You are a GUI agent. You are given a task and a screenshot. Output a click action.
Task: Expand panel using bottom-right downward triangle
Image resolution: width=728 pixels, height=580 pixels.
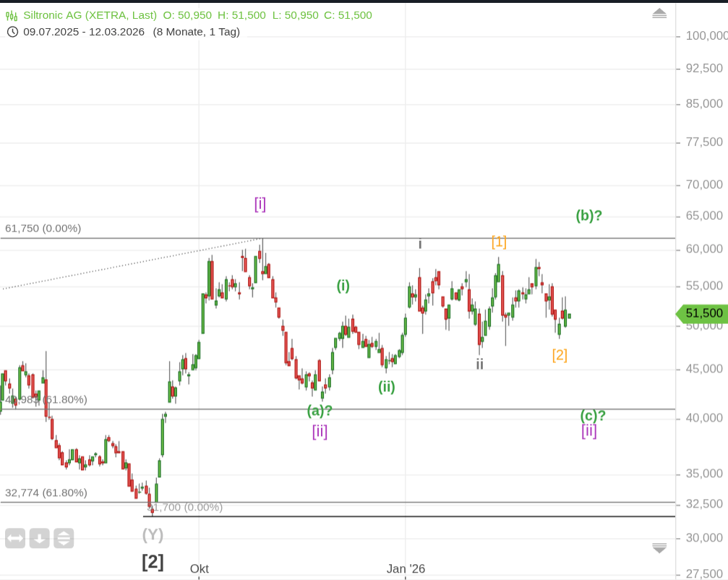[x=659, y=548]
